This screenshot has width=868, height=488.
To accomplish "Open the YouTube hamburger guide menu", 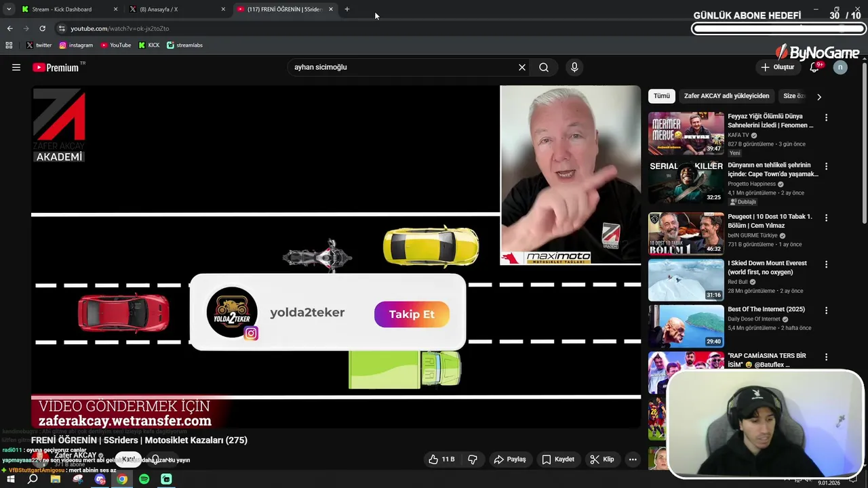I will pos(16,67).
